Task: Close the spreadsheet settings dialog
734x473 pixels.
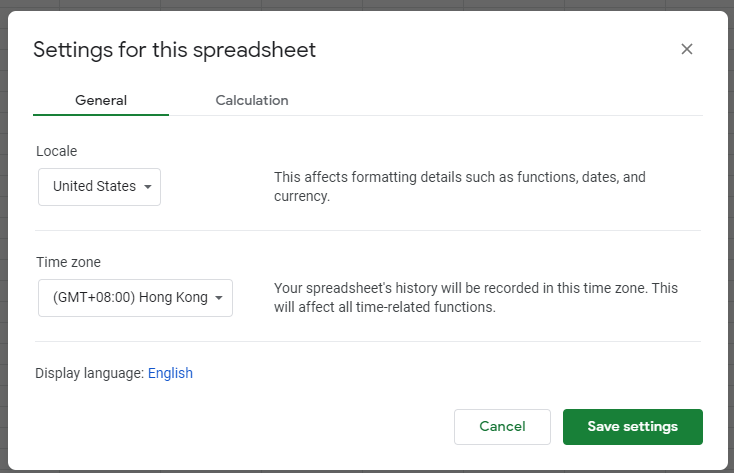Action: coord(686,49)
